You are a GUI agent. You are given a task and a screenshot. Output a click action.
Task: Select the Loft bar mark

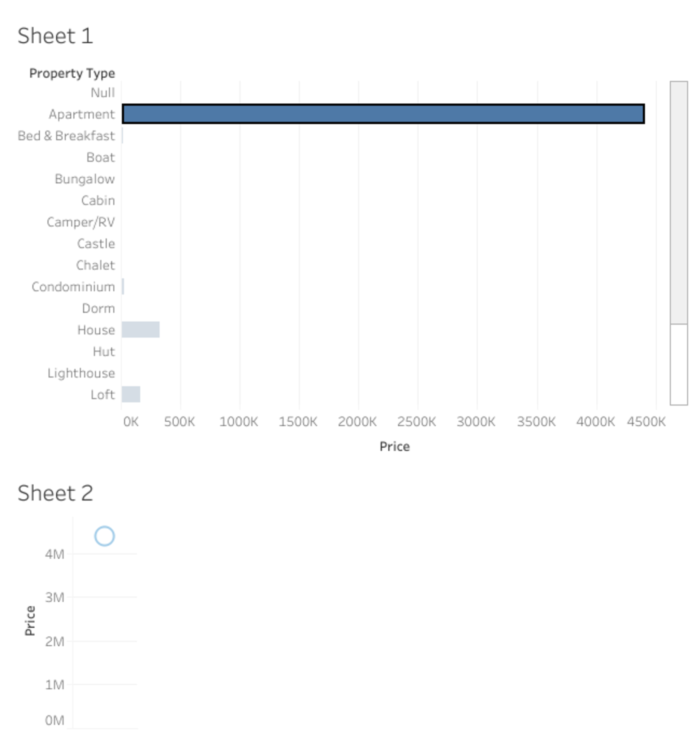coord(131,395)
